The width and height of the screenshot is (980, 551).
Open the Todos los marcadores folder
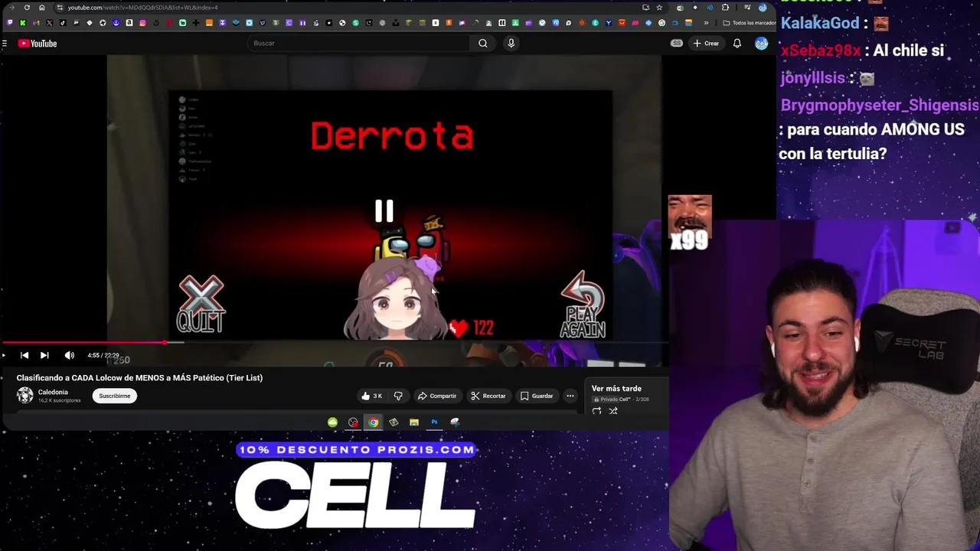[x=750, y=23]
